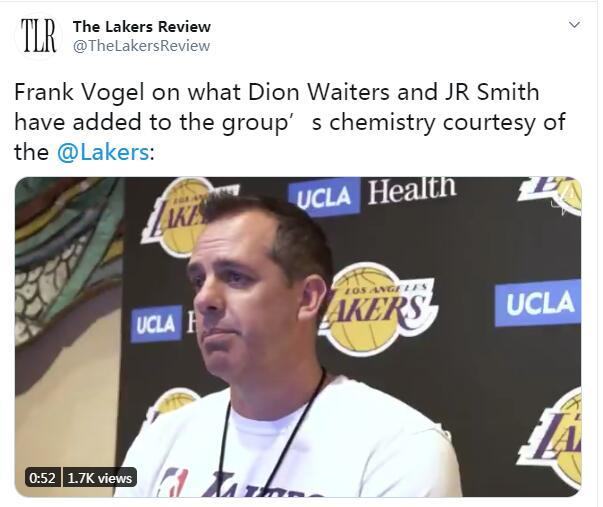Click the speaker's white Lakers t-shirt

click(292, 442)
